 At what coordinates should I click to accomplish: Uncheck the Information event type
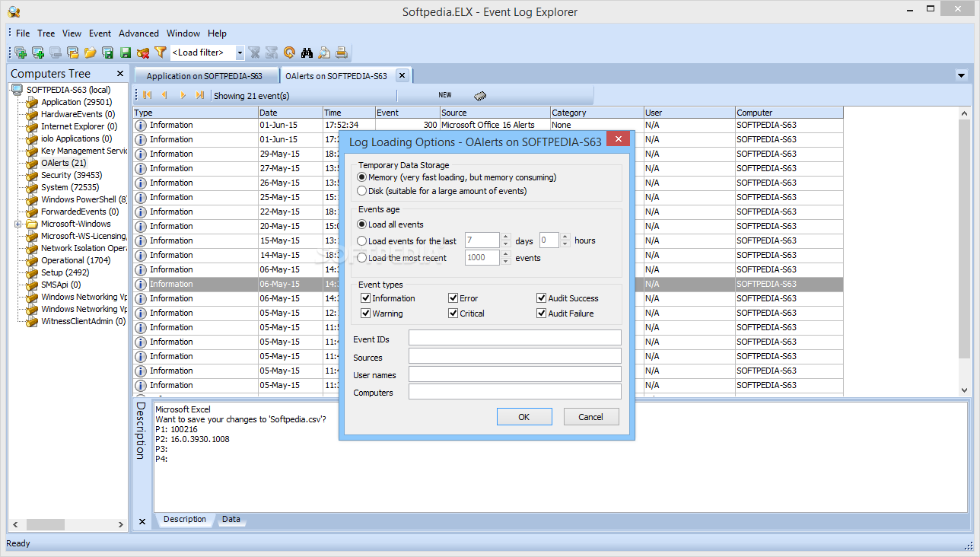click(366, 298)
